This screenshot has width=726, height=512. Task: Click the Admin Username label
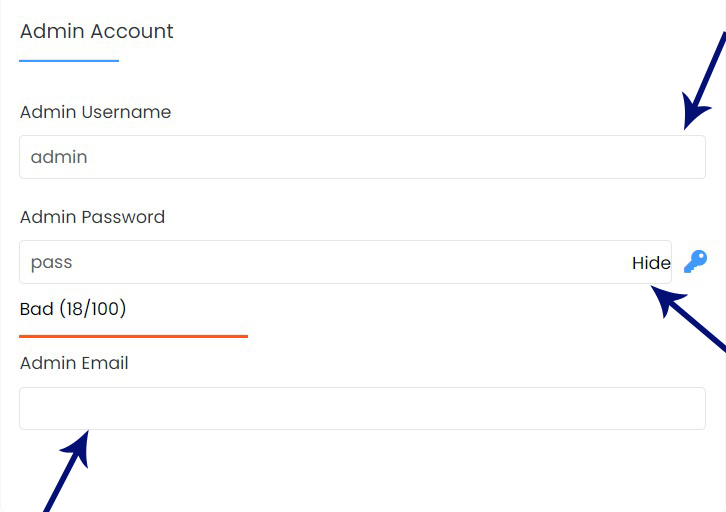(95, 112)
